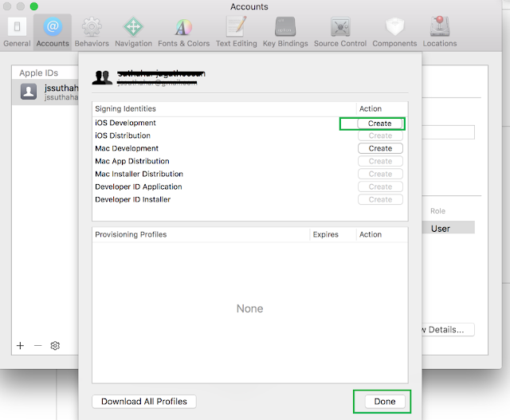Open the account actions gear menu
The image size is (510, 420).
pos(55,346)
